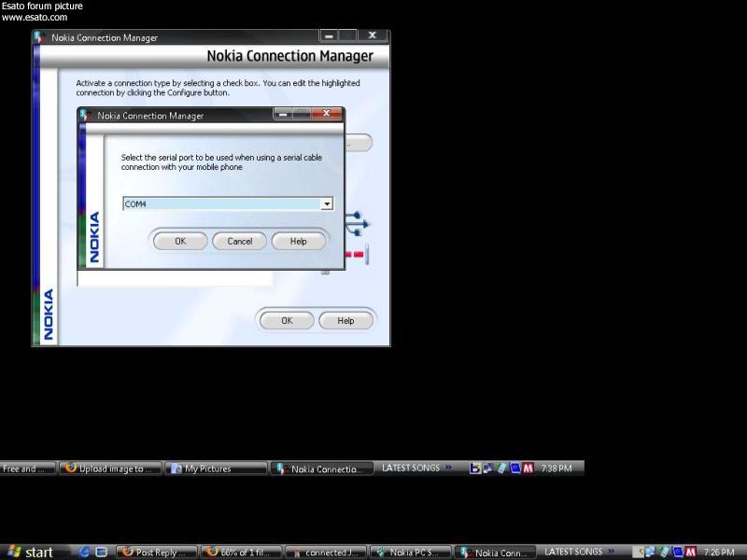747x560 pixels.
Task: Switch to the 'Nokia PC S...' taskbar button
Action: tap(411, 553)
